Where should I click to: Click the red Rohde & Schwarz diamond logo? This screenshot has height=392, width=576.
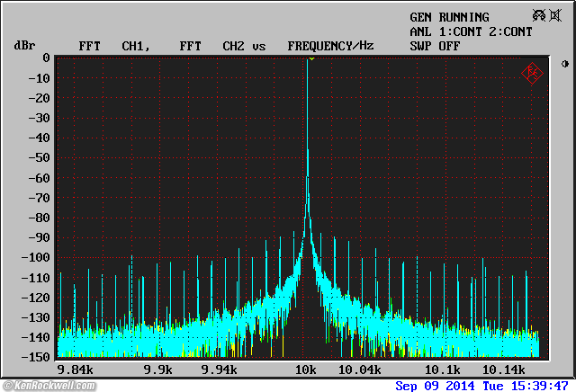(533, 72)
